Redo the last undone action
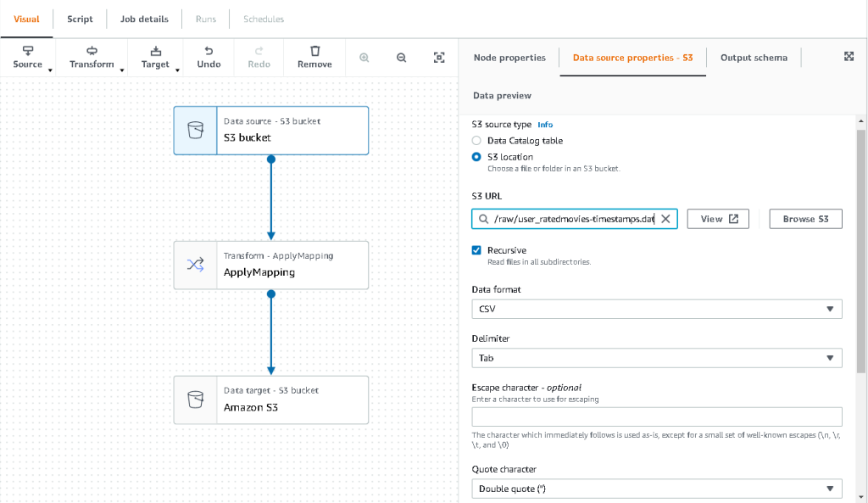 pos(259,58)
